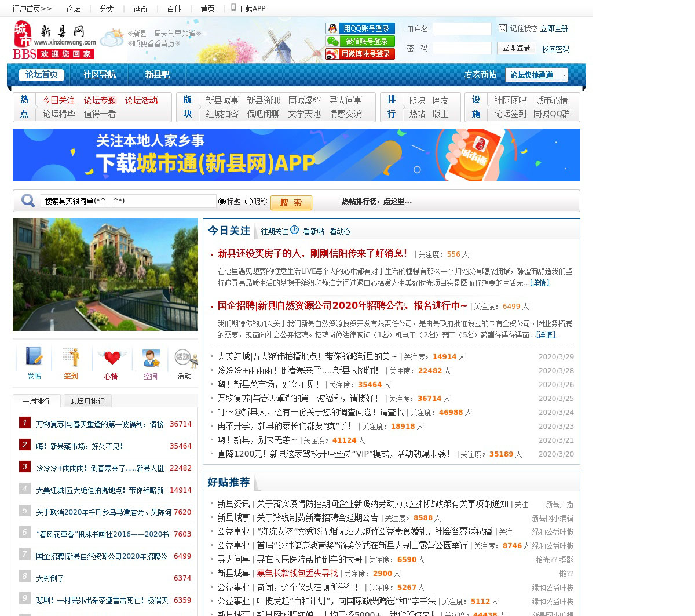This screenshot has width=695, height=616.
Task: Open the 往期关注 link
Action: pos(275,231)
